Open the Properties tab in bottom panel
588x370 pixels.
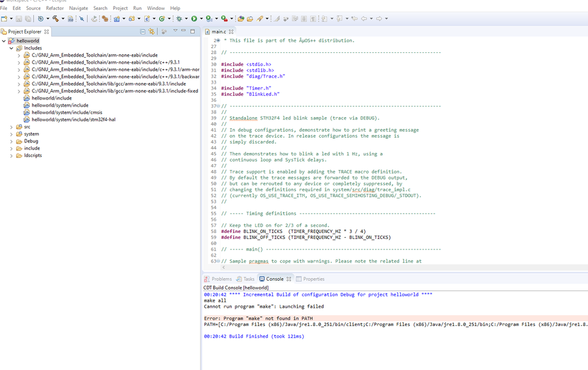coord(310,279)
